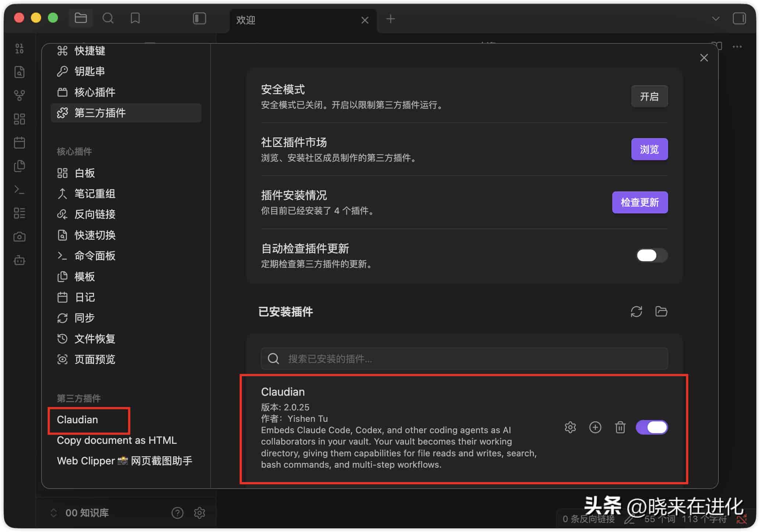Click 检查更新 button

point(640,202)
